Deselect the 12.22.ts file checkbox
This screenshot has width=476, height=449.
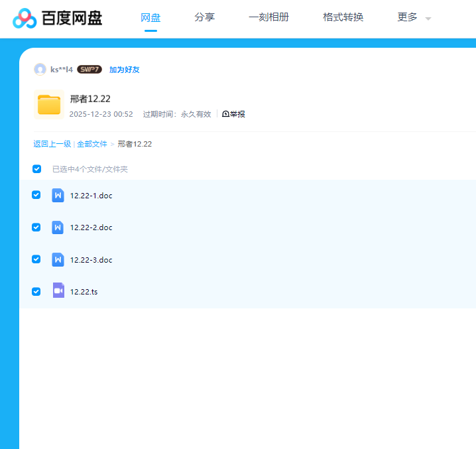(36, 291)
